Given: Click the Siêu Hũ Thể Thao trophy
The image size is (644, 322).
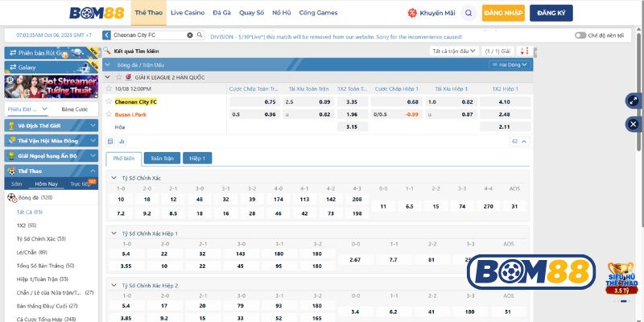Looking at the screenshot, I should (621, 279).
